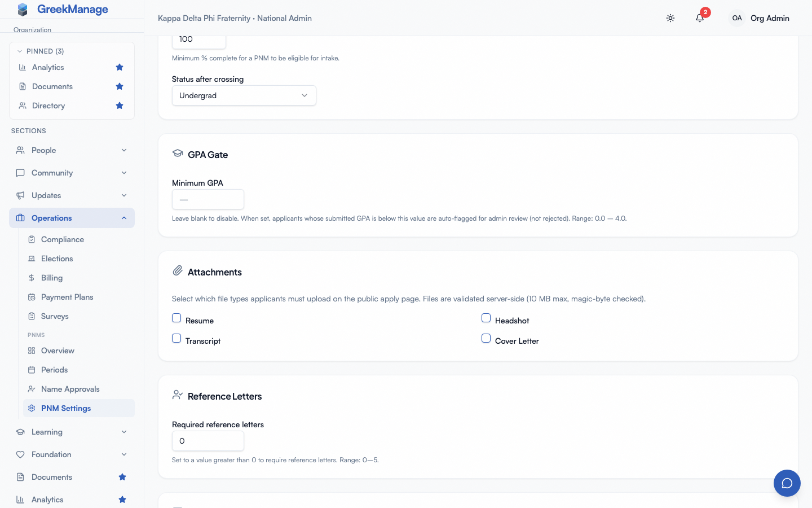Collapse the Operations section chevron
Viewport: 812px width, 508px height.
124,218
